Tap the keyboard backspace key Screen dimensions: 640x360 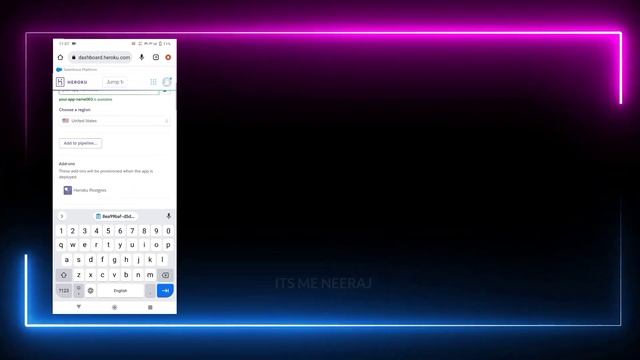pos(165,275)
